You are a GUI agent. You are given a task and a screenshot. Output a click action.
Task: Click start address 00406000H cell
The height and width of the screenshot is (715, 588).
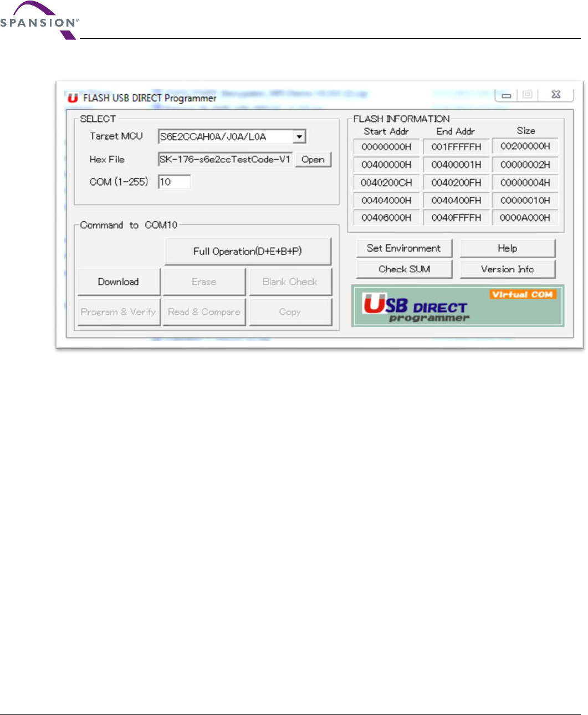coord(386,218)
